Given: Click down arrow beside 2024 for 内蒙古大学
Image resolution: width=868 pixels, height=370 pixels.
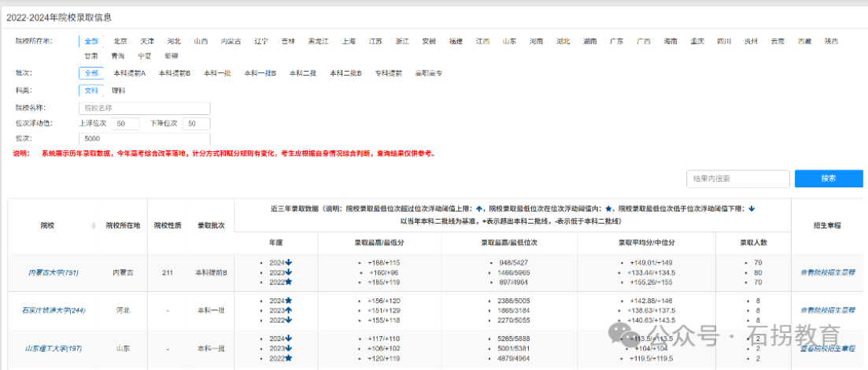Looking at the screenshot, I should point(289,263).
